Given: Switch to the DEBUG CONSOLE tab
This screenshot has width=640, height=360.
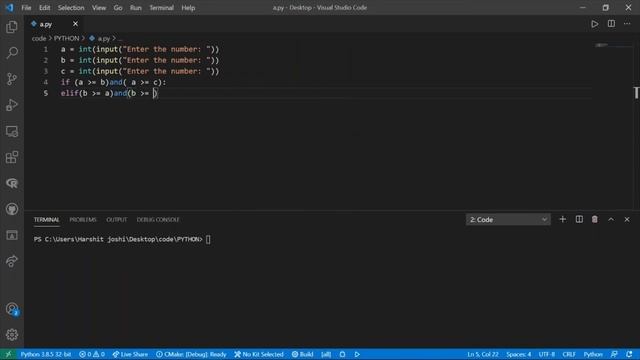Looking at the screenshot, I should coord(158,220).
